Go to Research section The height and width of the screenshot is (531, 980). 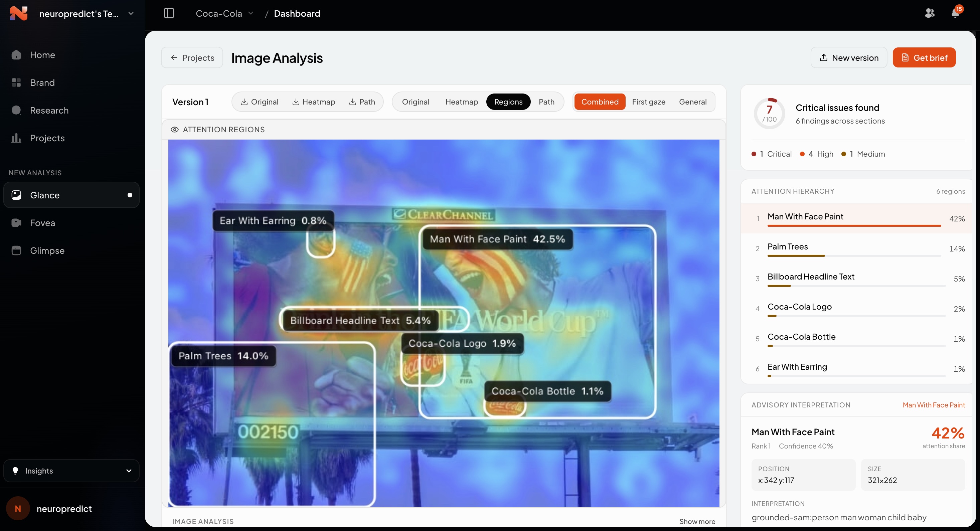click(x=71, y=110)
